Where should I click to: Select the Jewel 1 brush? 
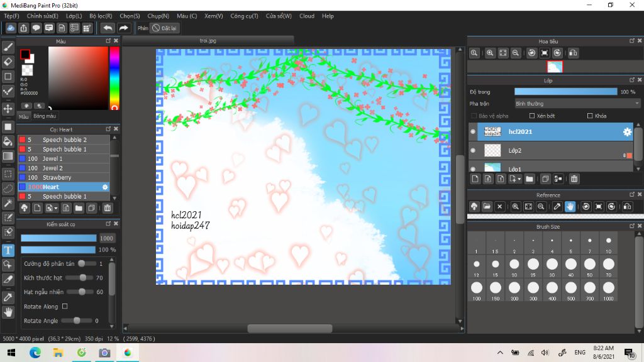point(64,158)
